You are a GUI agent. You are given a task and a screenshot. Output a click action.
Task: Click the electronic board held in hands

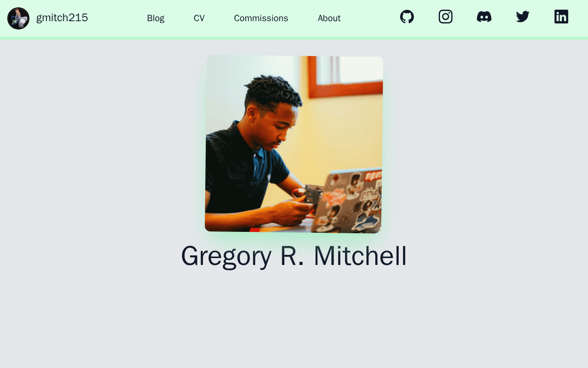pyautogui.click(x=313, y=194)
